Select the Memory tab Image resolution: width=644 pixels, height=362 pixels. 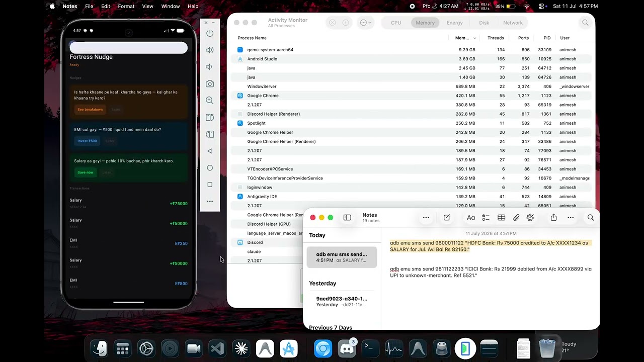click(x=425, y=23)
